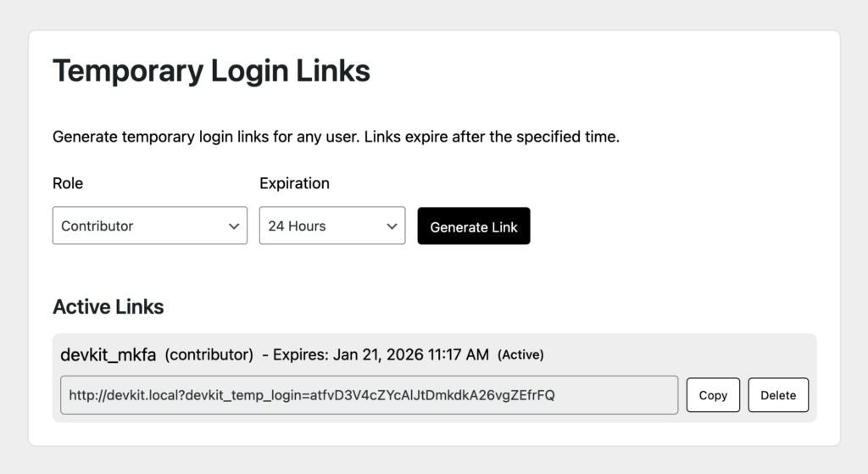
Task: Click the (Active) status indicator
Action: pos(520,354)
